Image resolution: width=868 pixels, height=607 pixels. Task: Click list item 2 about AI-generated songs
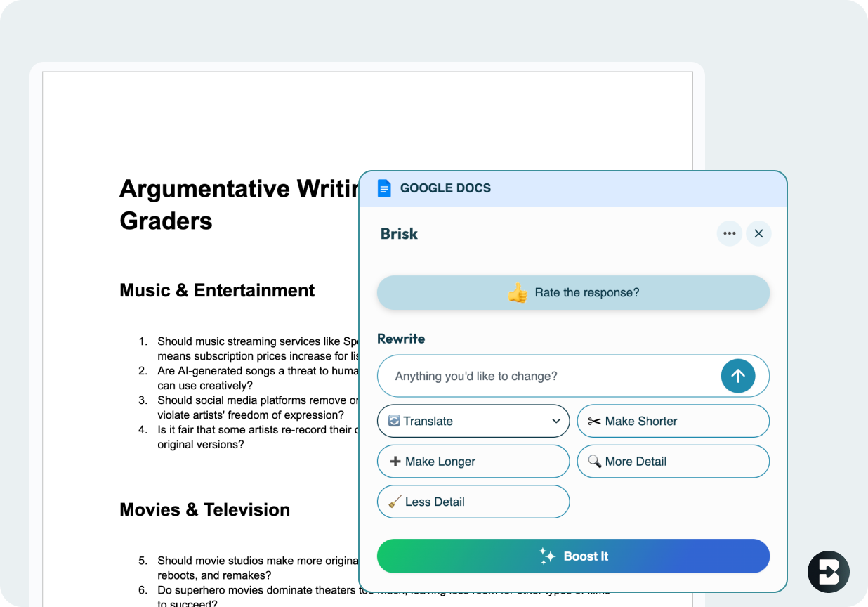pyautogui.click(x=249, y=378)
